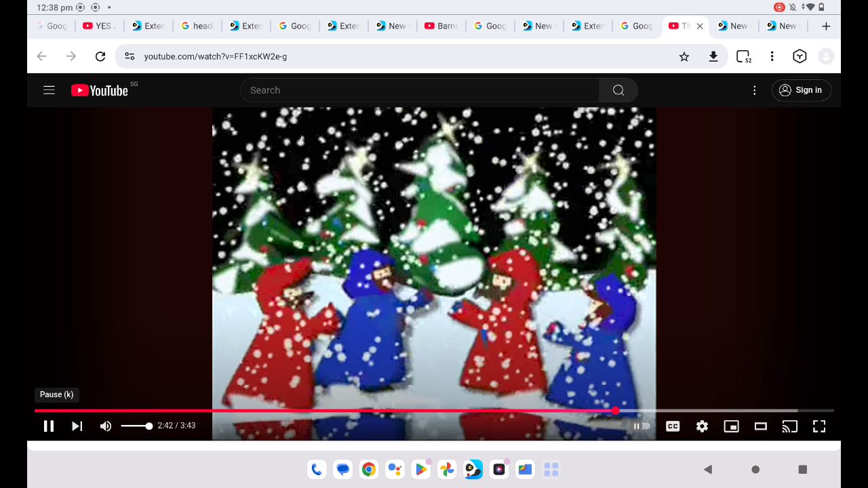Cast video to TV
The height and width of the screenshot is (488, 868).
click(789, 426)
